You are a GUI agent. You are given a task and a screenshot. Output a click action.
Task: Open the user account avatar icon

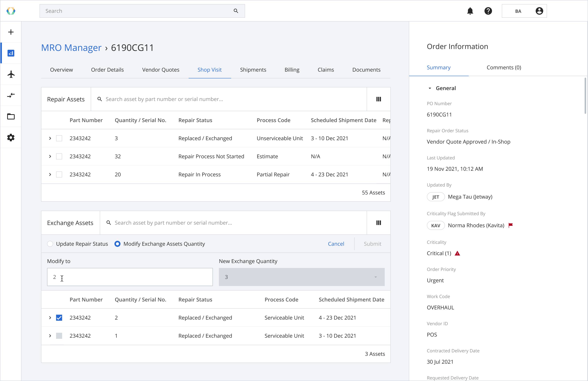coord(539,11)
